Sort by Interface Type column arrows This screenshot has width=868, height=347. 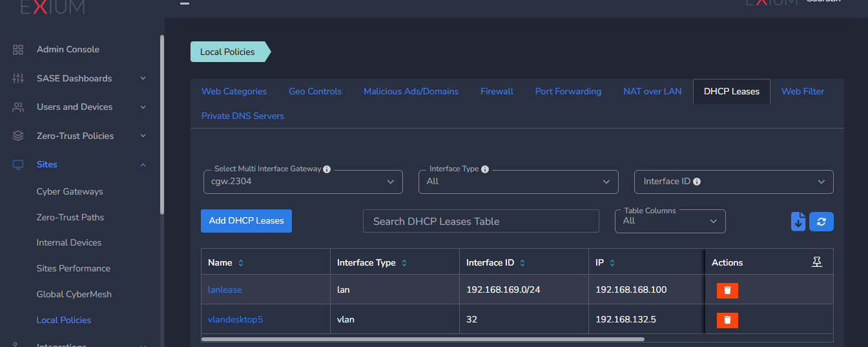point(404,263)
